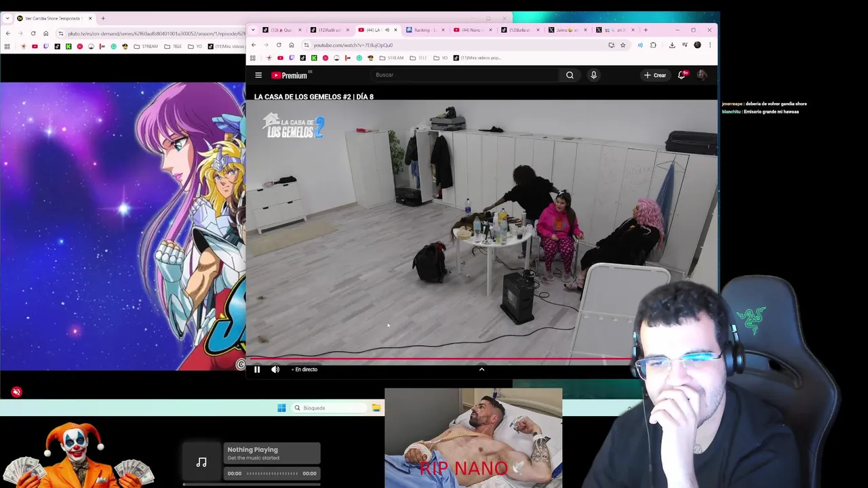868x488 pixels.
Task: Mute the active La Casa tab audio
Action: point(387,30)
